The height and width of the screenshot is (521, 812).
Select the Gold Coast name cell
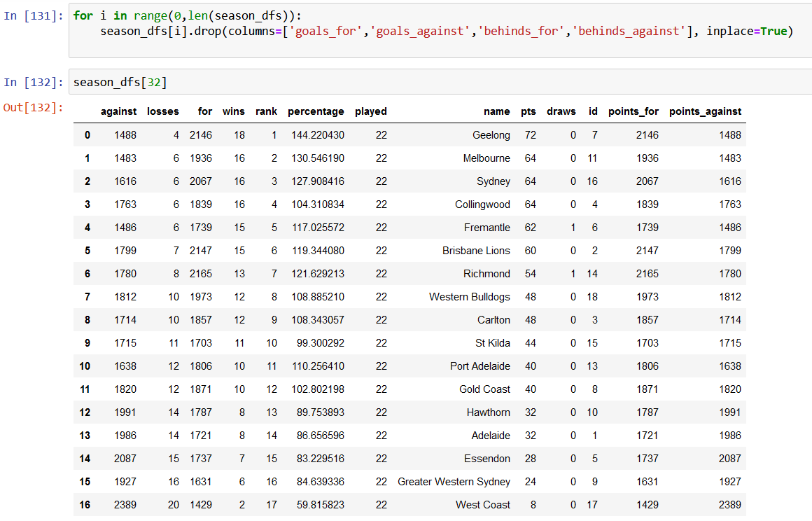484,389
